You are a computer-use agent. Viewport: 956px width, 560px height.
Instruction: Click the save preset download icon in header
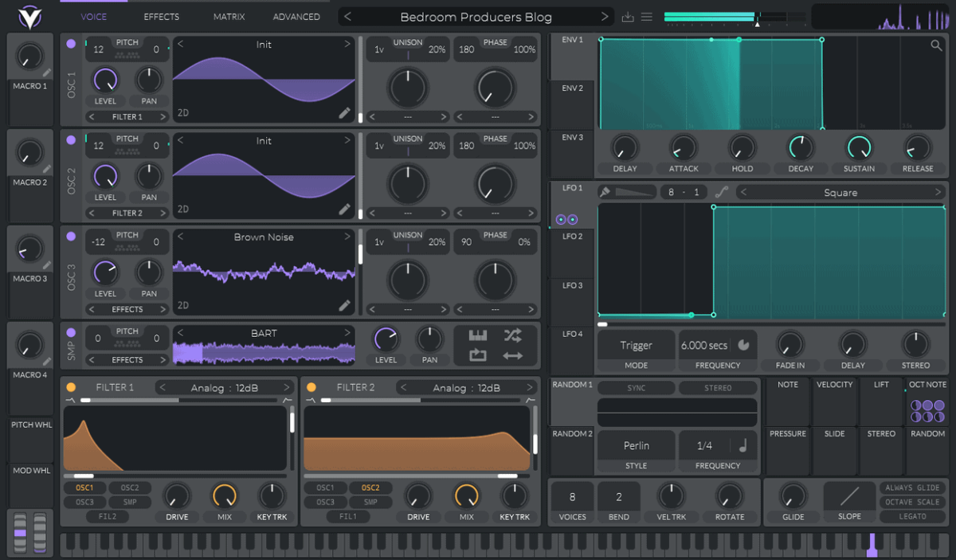pyautogui.click(x=629, y=16)
